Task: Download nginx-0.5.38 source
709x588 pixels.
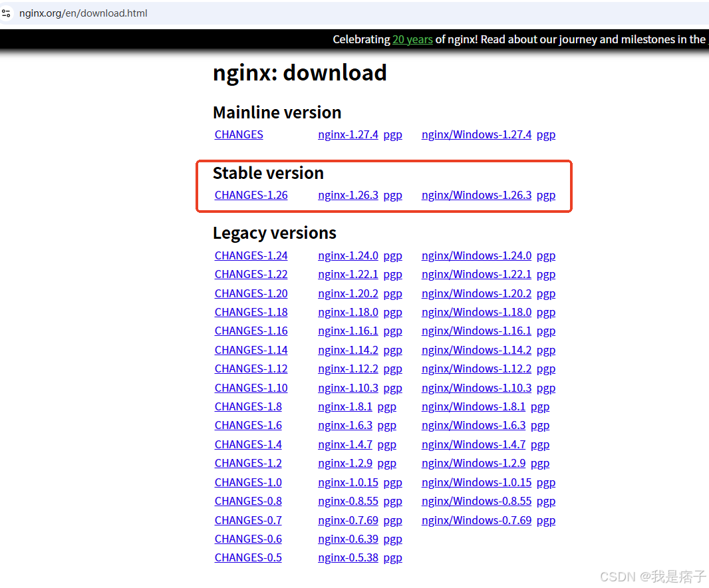Action: click(348, 558)
